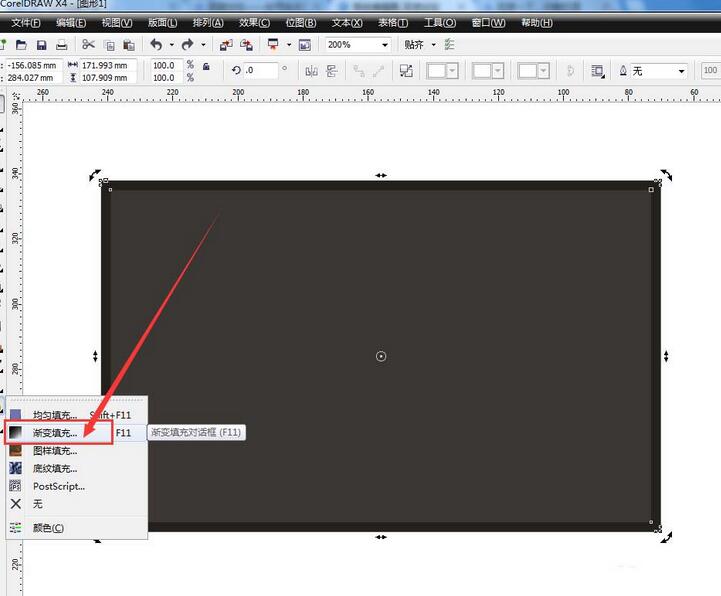Click 均匀填充 in the fill flyout
Image resolution: width=721 pixels, height=596 pixels.
tap(54, 415)
